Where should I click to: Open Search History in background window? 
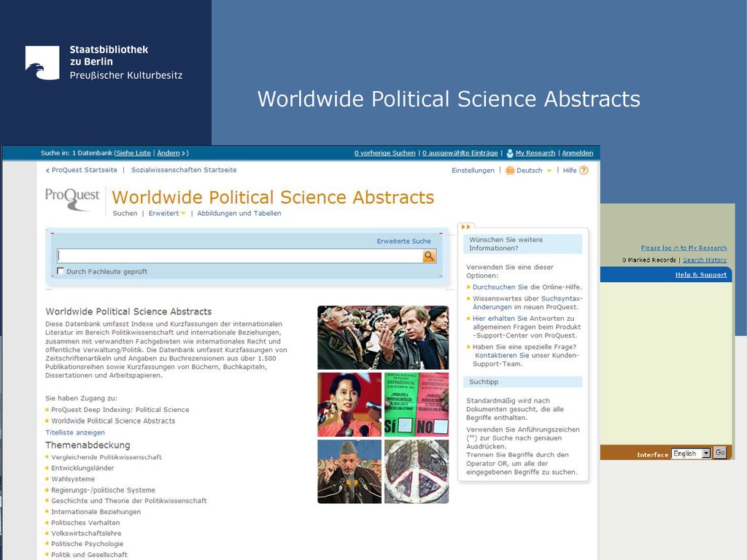(x=705, y=260)
